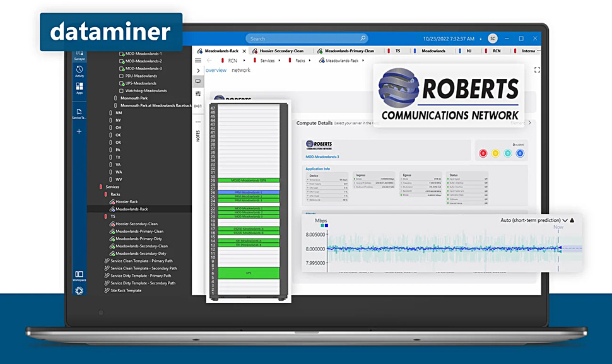Viewport: 612px width, 364px height.
Task: Open the SC user profile avatar
Action: click(492, 38)
